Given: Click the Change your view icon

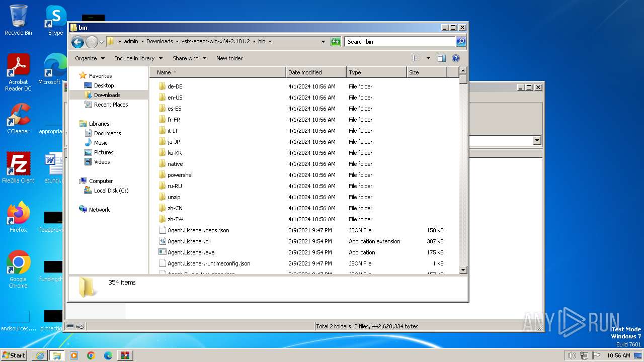Looking at the screenshot, I should 416,58.
